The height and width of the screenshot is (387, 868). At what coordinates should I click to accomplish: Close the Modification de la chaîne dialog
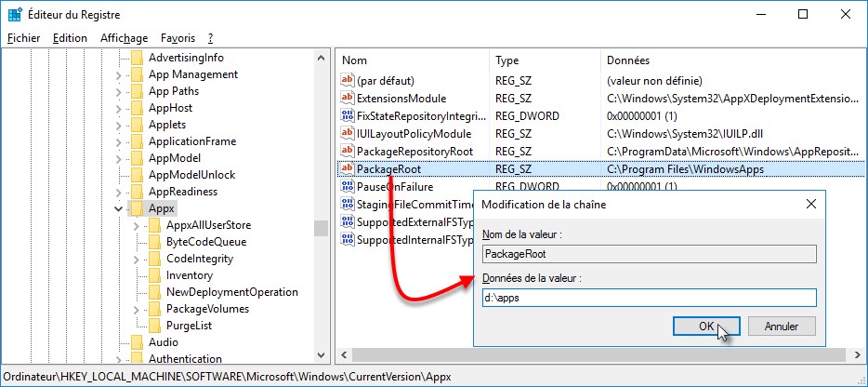click(811, 204)
